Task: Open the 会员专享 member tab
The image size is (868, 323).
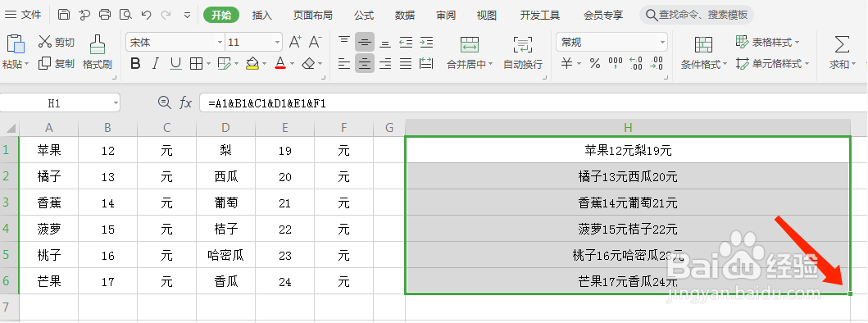Action: coord(602,15)
